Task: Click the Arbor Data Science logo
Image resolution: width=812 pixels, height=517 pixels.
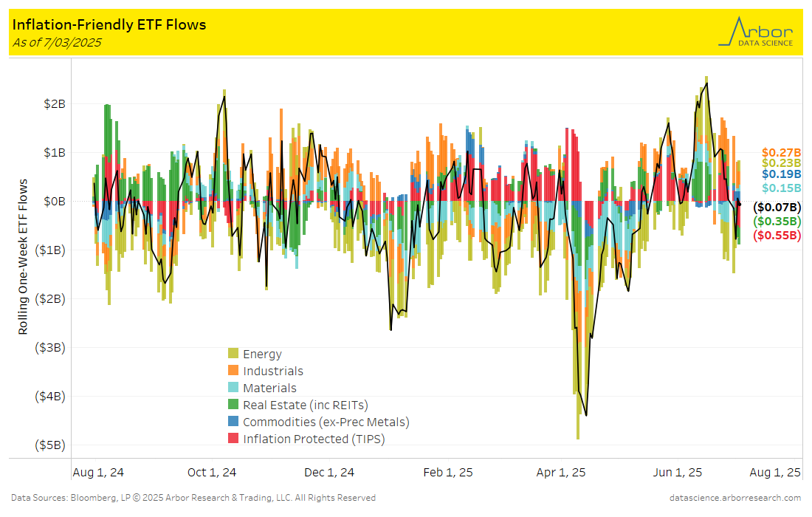Action: tap(755, 32)
